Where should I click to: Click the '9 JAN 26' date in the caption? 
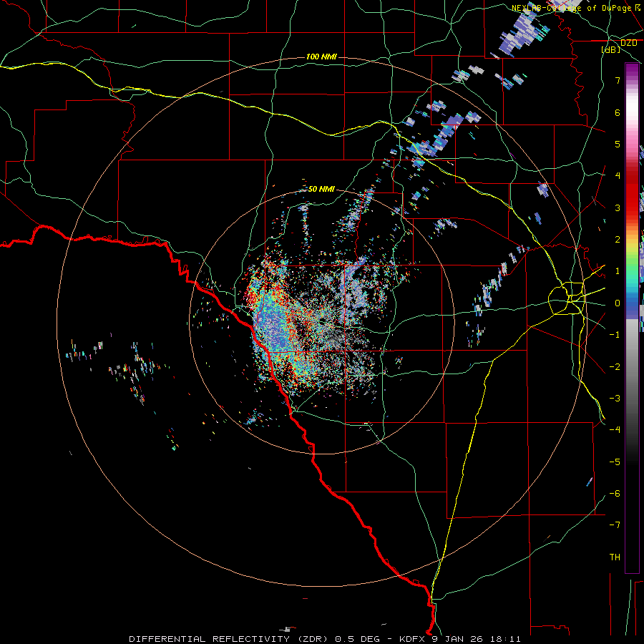point(457,639)
